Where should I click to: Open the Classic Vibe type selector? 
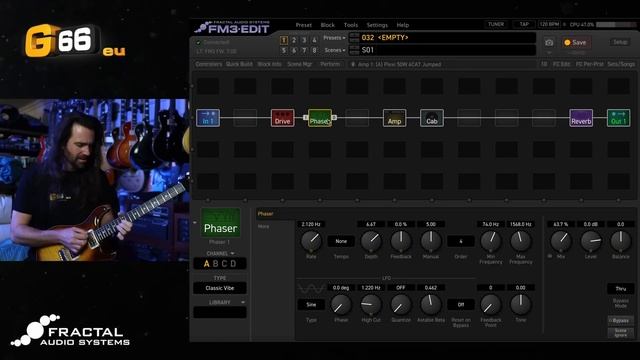pos(220,288)
